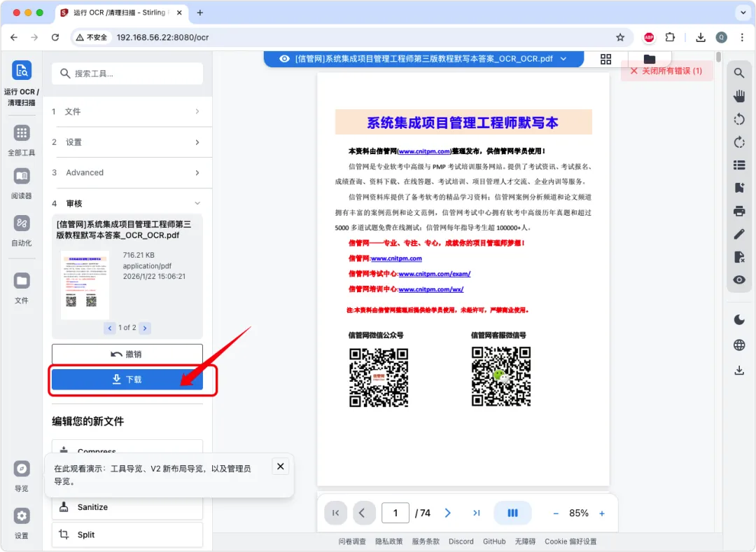
Task: Select the Sanitize tool
Action: pos(127,507)
